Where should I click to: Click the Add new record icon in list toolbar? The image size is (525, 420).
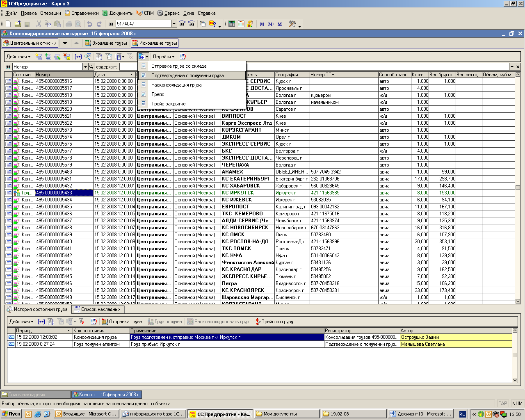[x=39, y=57]
